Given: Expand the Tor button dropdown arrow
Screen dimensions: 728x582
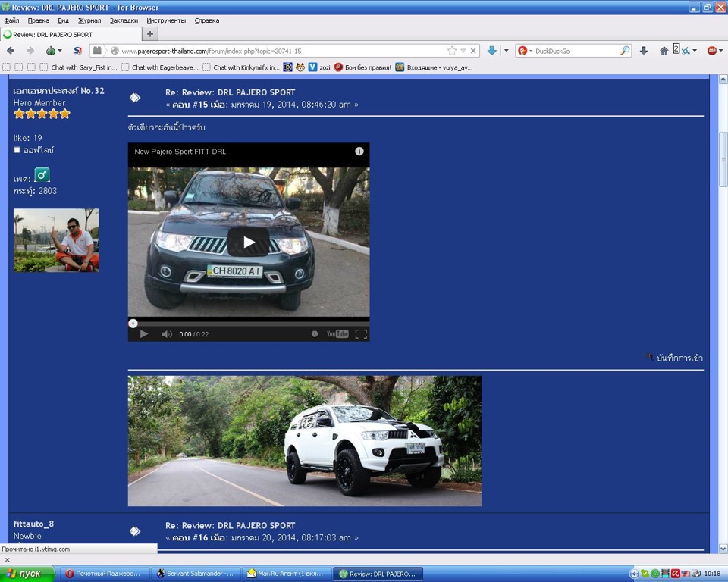Looking at the screenshot, I should [x=61, y=51].
